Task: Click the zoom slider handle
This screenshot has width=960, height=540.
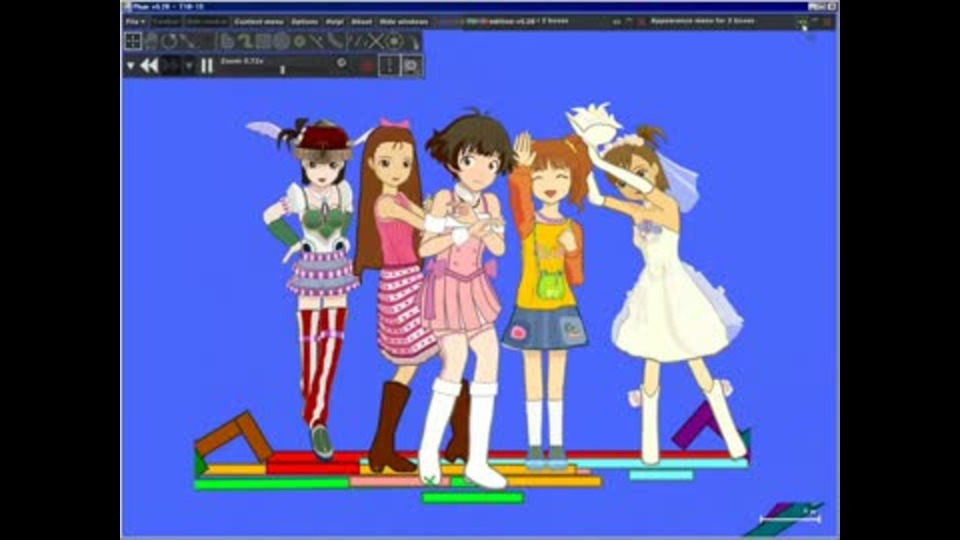Action: [x=282, y=70]
